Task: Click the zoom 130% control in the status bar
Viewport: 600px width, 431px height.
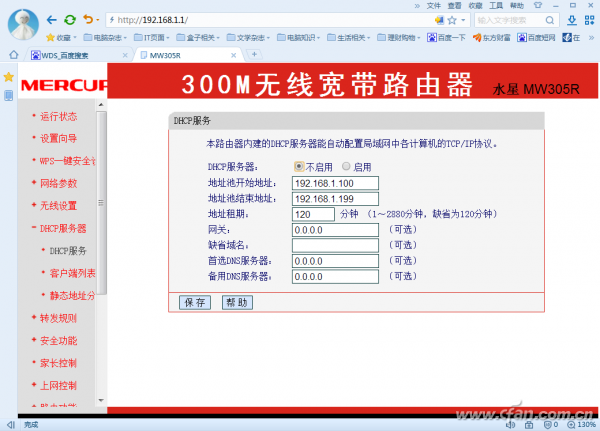Action: point(581,424)
